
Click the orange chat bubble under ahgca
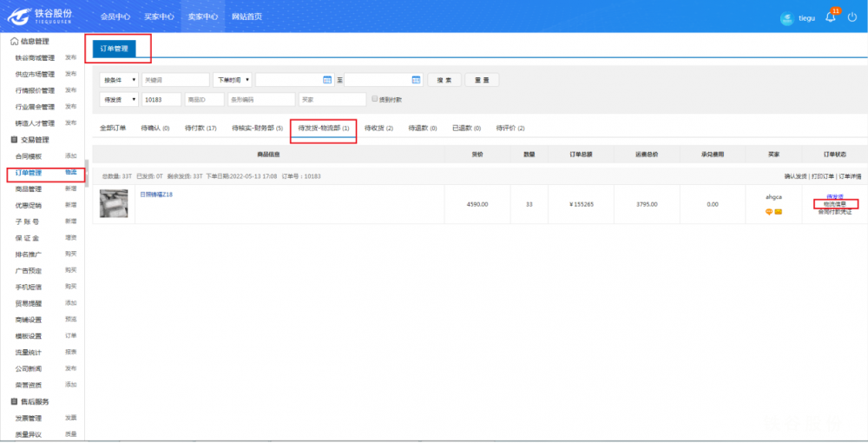(769, 212)
